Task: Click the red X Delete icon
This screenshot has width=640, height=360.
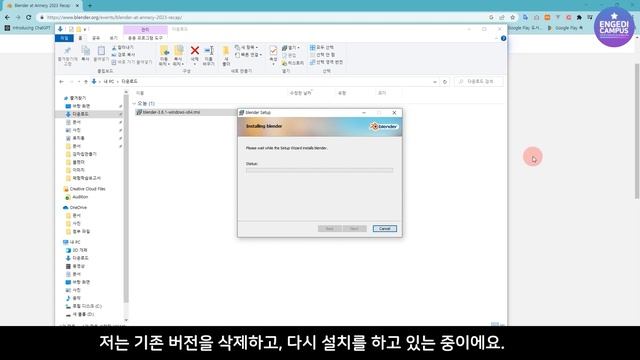Action: coord(195,51)
